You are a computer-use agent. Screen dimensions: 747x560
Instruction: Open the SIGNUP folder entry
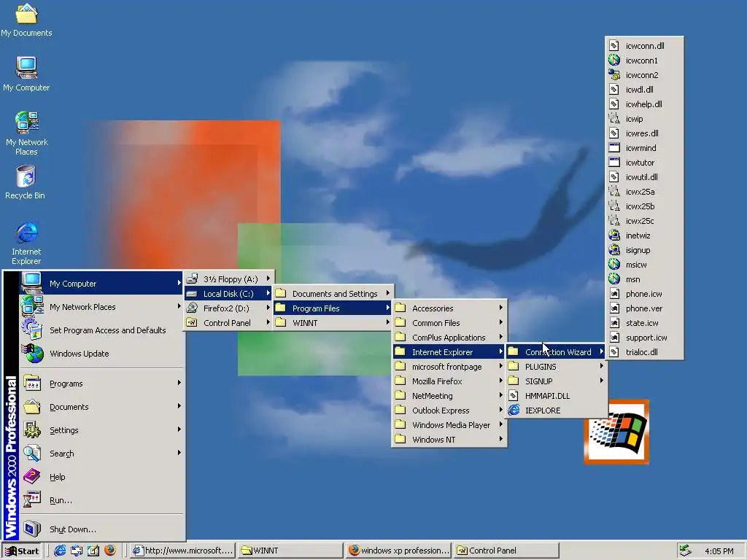point(556,381)
